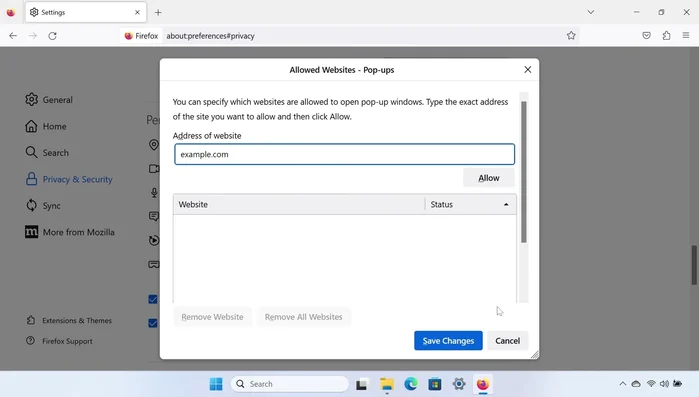Open a new tab with plus button
This screenshot has width=699, height=397.
point(158,12)
